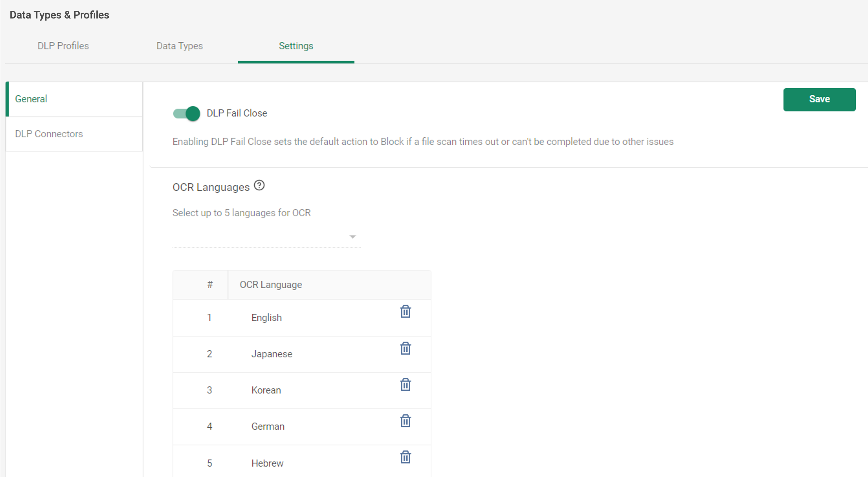Expand the OCR language dropdown arrow
Screen dimensions: 868x477
point(352,237)
